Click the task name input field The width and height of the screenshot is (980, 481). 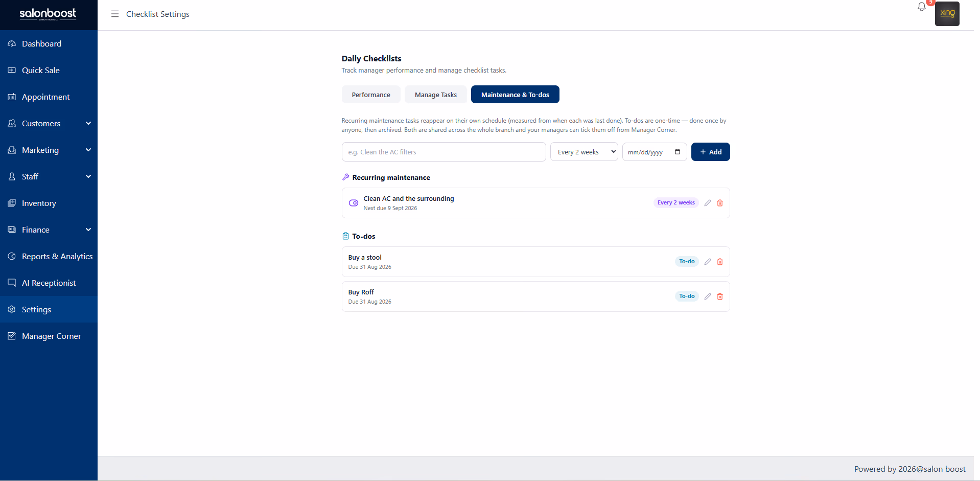coord(444,152)
